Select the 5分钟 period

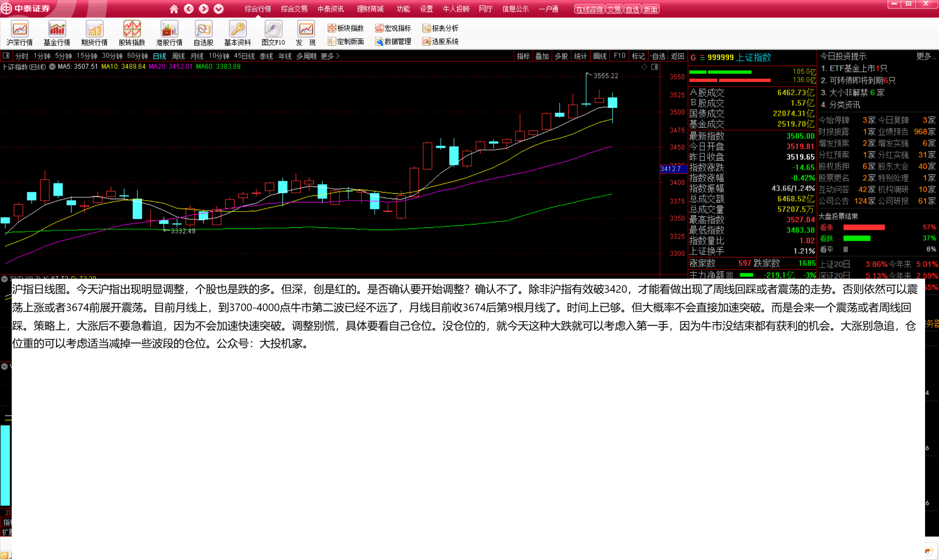coord(63,56)
